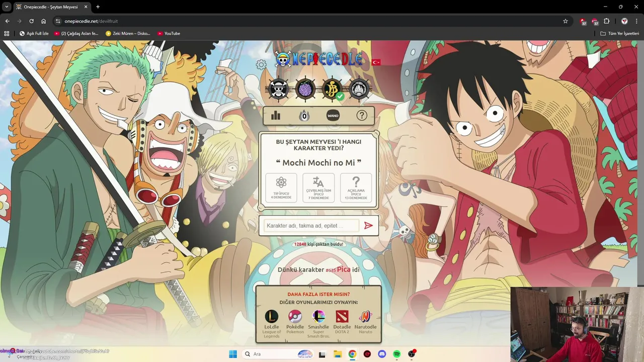Open site info icon in address bar
644x362 pixels.
point(58,21)
